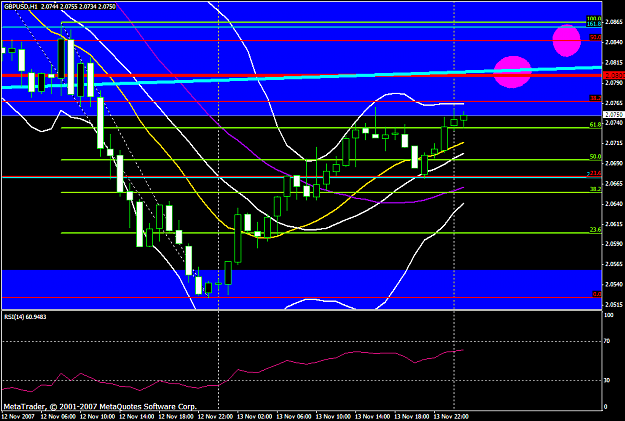Select the 2.0565 price scale value
This screenshot has height=421, width=625.
(x=614, y=264)
